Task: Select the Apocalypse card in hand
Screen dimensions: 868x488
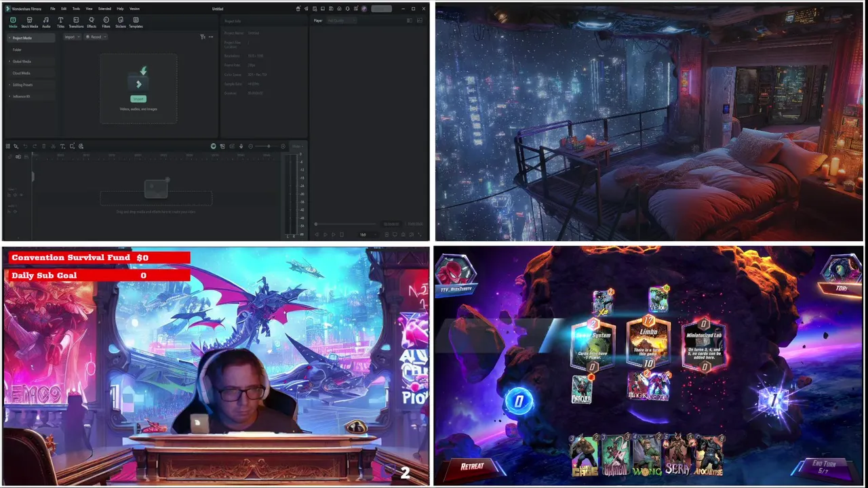Action: tap(709, 456)
